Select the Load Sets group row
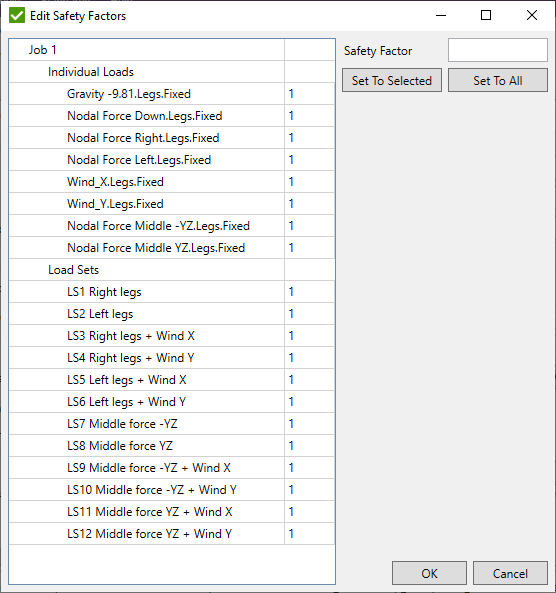Viewport: 556px width, 593px height. click(x=172, y=270)
